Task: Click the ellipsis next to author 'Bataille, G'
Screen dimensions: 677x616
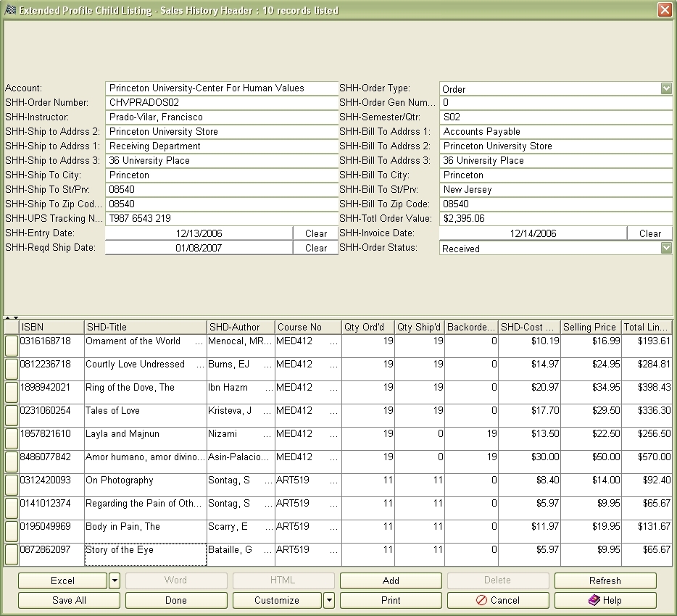Action: [x=266, y=550]
